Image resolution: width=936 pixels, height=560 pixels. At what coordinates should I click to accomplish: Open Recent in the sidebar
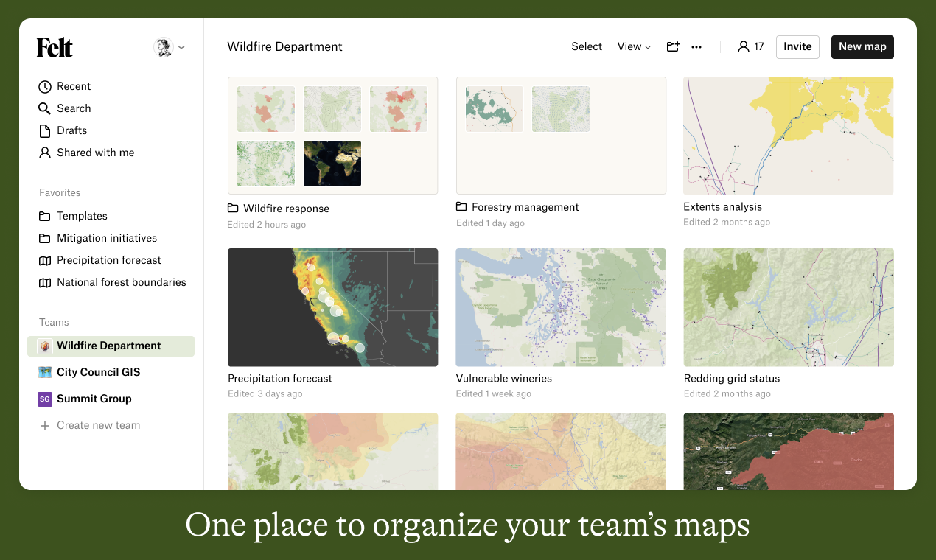tap(74, 87)
